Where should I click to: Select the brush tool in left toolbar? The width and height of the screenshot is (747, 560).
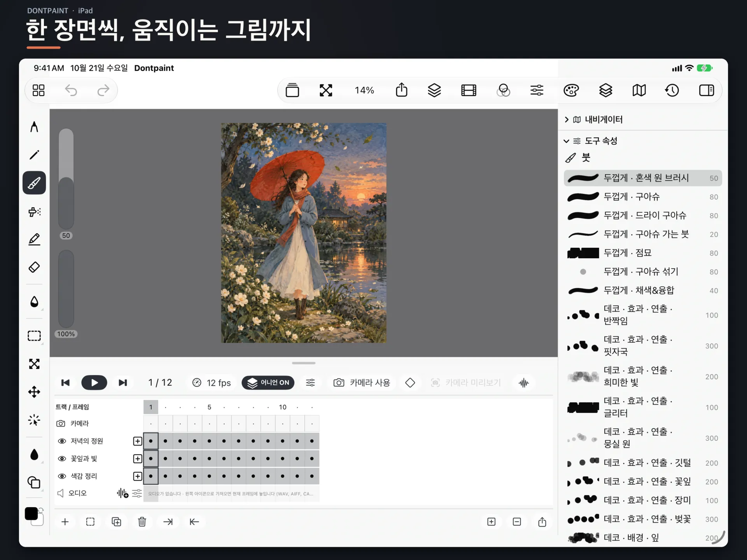34,183
